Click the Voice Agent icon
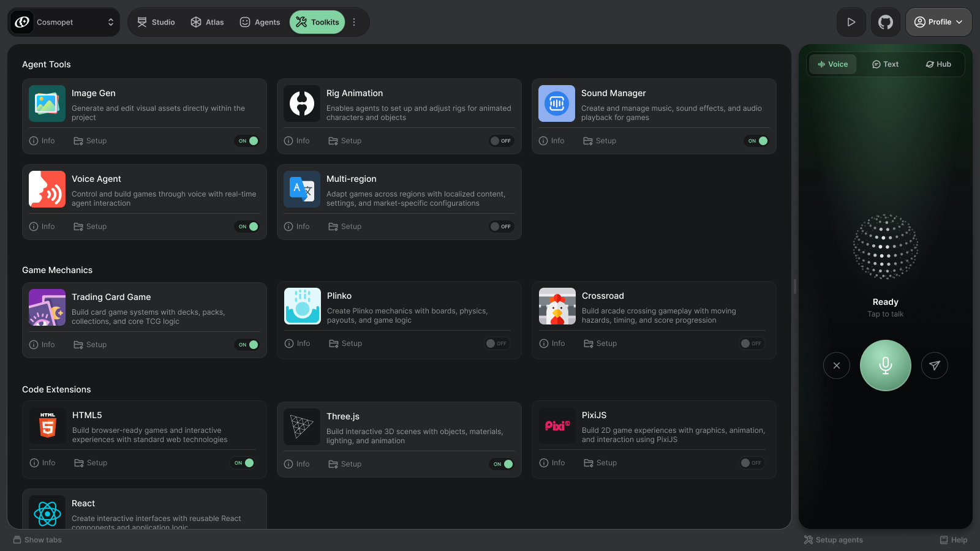 [47, 189]
